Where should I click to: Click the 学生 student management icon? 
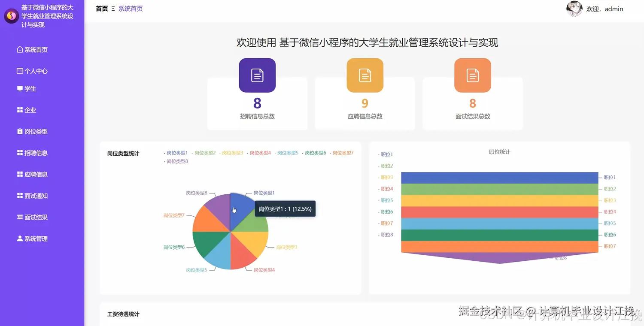19,88
